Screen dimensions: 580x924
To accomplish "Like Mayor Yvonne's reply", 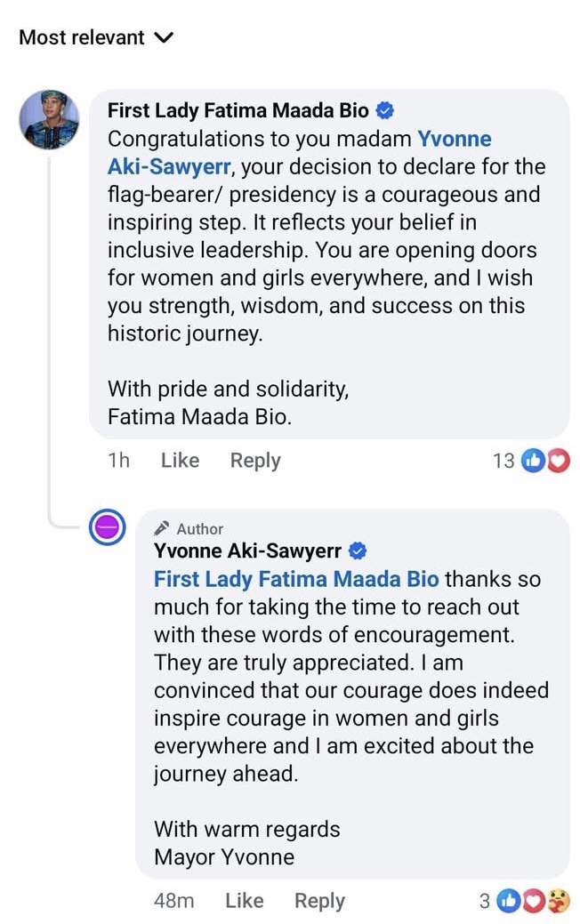I will click(244, 901).
